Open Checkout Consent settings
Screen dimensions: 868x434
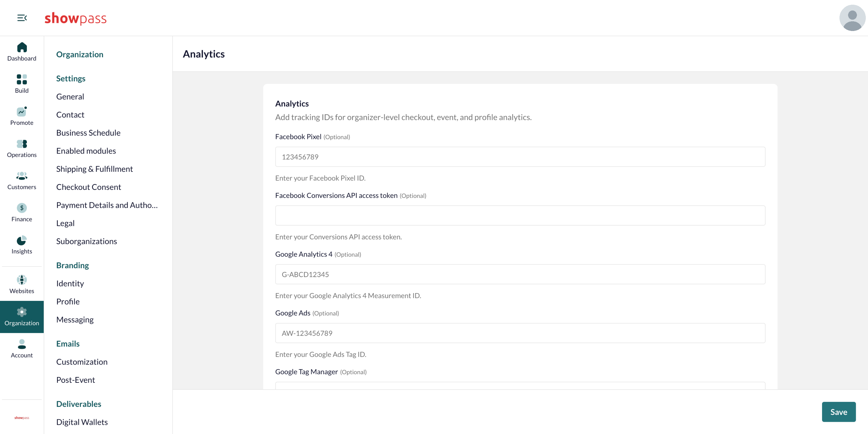point(89,187)
